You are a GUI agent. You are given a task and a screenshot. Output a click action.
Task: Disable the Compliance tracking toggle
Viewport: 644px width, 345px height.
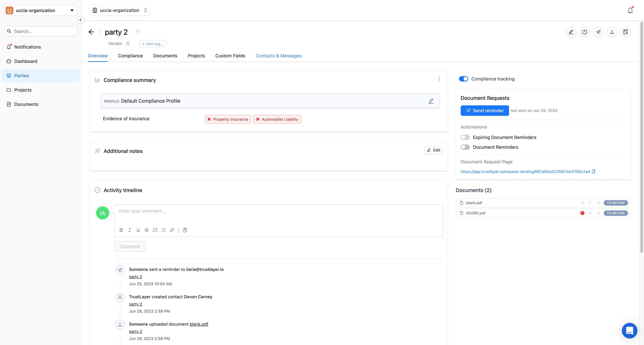[x=463, y=79]
